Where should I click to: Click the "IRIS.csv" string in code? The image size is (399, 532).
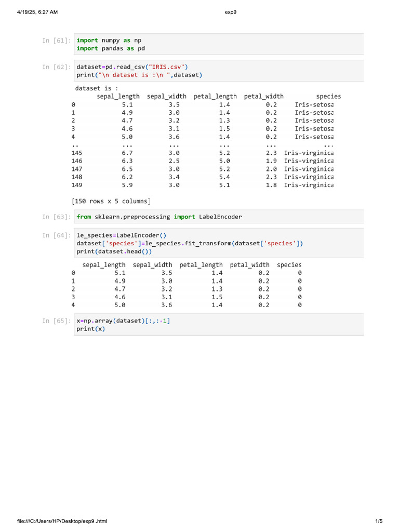(x=166, y=67)
